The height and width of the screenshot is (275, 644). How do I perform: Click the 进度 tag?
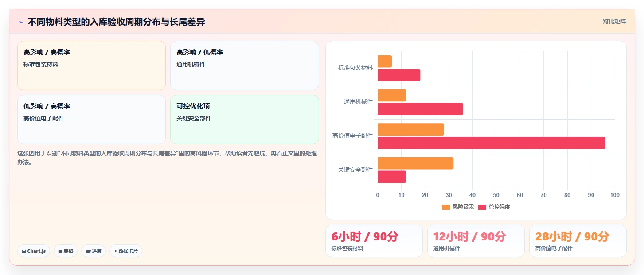coord(94,251)
